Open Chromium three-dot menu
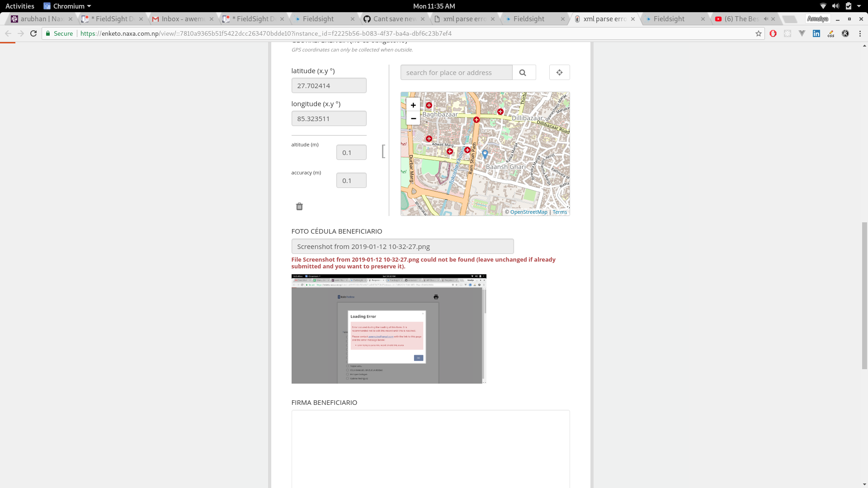This screenshot has height=488, width=868. pyautogui.click(x=860, y=33)
